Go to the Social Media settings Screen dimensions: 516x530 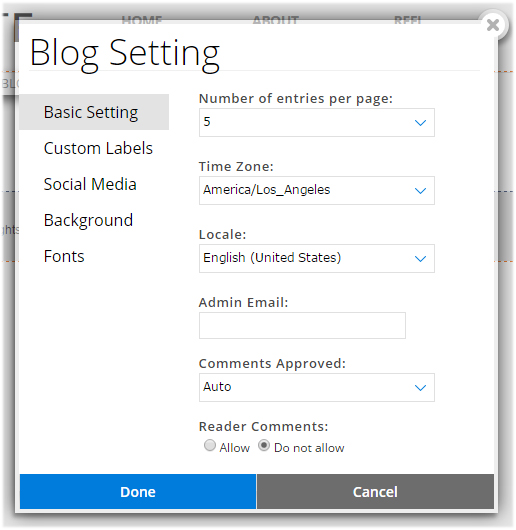click(90, 184)
